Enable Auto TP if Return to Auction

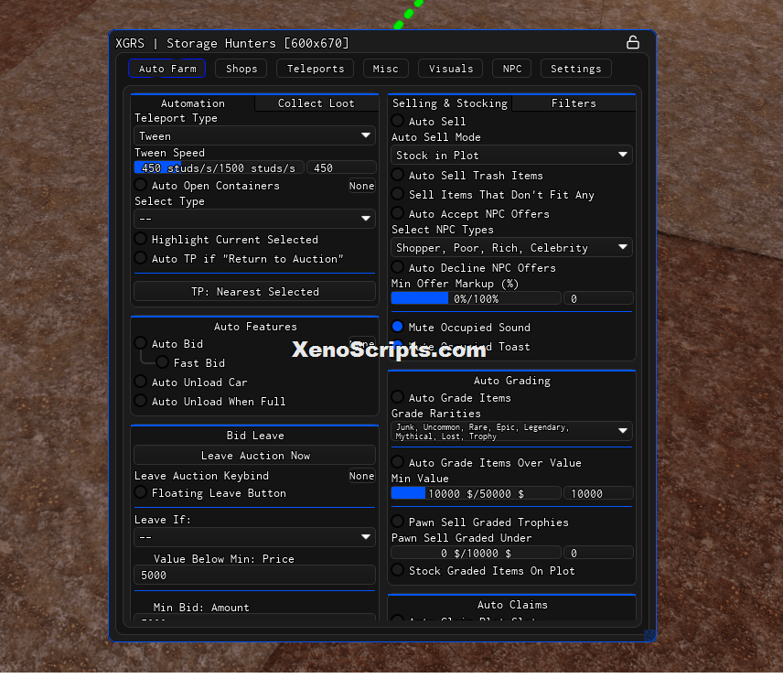140,258
